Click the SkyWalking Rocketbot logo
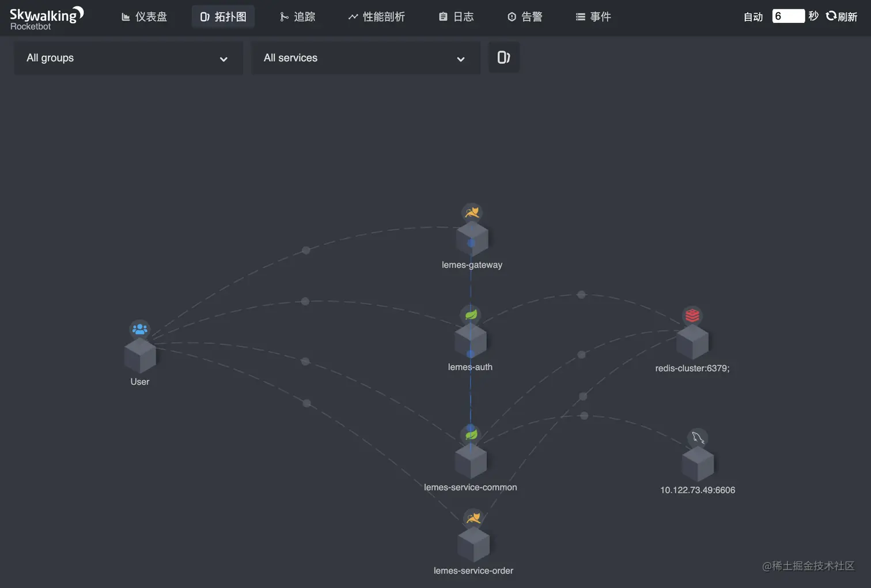This screenshot has width=871, height=588. coord(46,16)
